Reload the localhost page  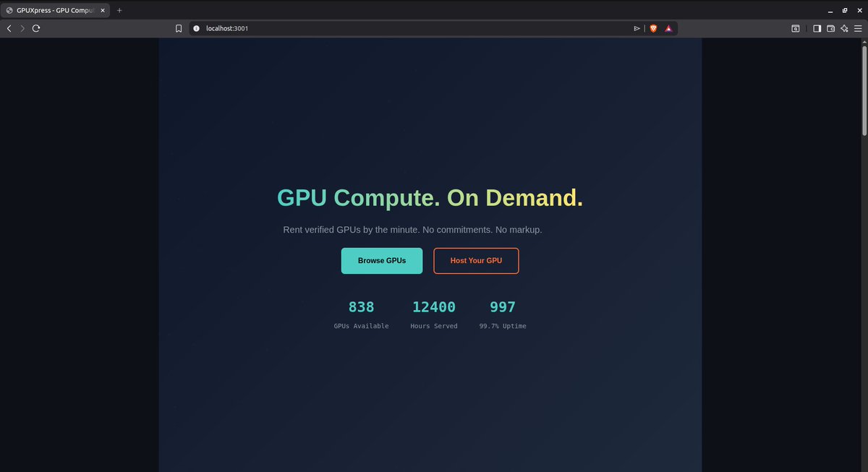coord(35,28)
